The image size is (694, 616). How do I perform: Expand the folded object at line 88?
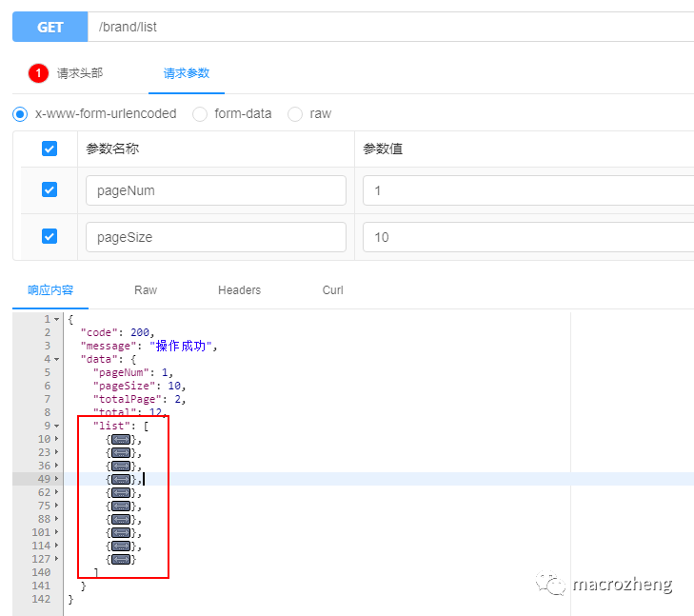pyautogui.click(x=57, y=519)
